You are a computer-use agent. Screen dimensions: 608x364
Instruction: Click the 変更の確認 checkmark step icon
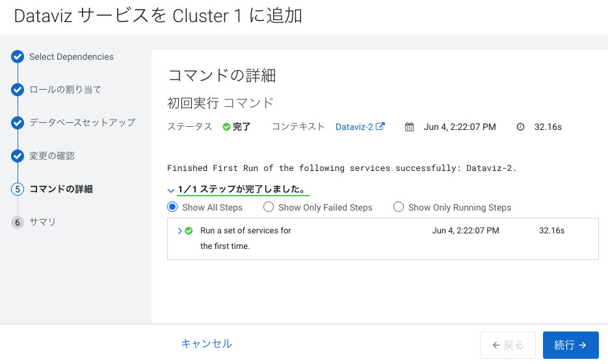coord(18,156)
